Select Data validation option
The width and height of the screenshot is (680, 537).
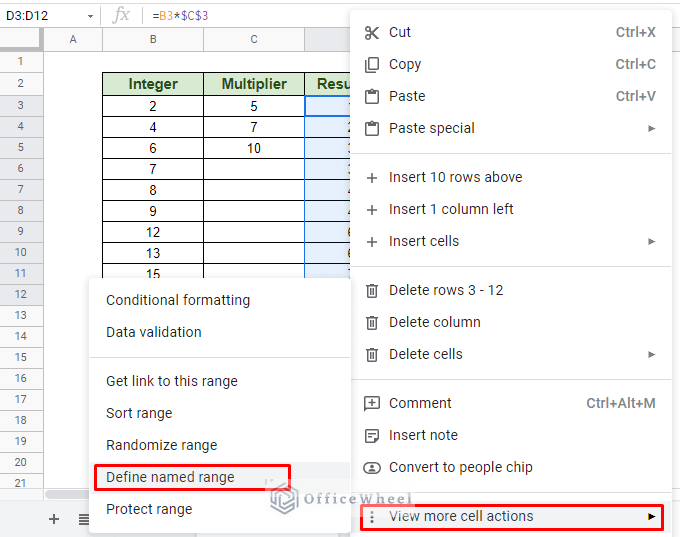click(x=154, y=332)
